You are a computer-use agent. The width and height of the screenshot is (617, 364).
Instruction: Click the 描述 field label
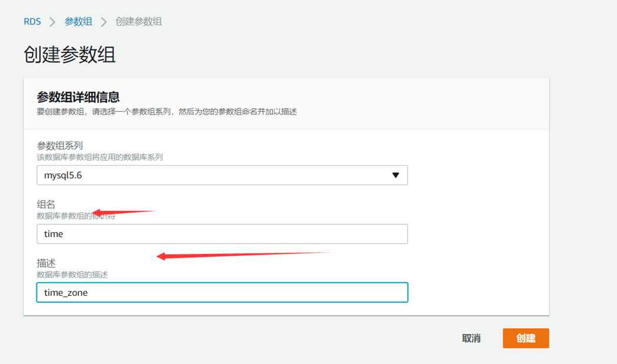(46, 263)
